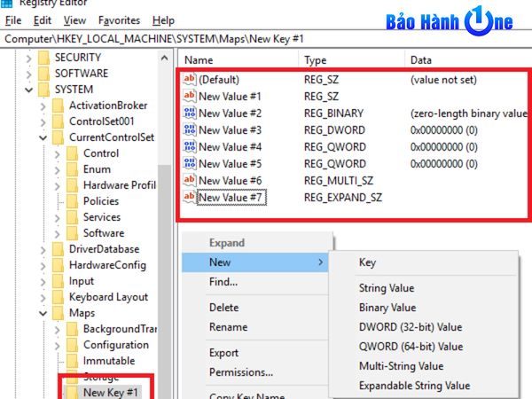Click Permissions... in the context menu
The width and height of the screenshot is (532, 399).
pyautogui.click(x=240, y=372)
